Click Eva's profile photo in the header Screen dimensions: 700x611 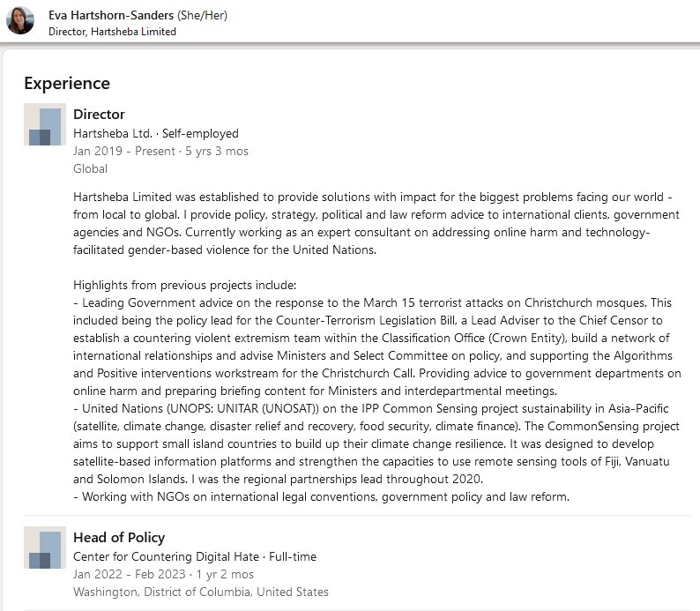coord(20,20)
